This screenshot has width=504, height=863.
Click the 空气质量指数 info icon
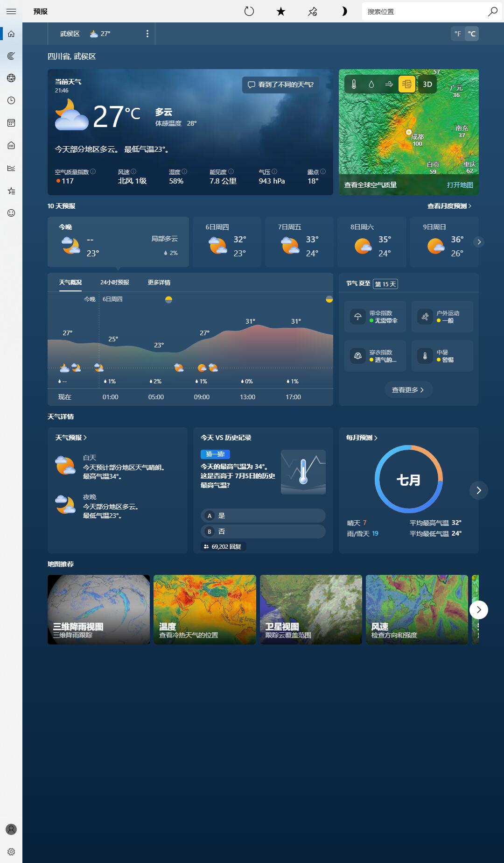tap(93, 171)
